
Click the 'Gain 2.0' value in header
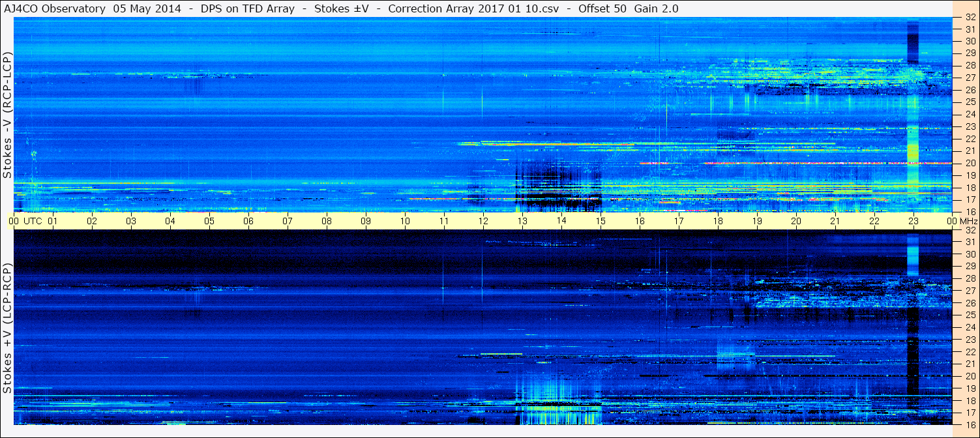coord(657,9)
